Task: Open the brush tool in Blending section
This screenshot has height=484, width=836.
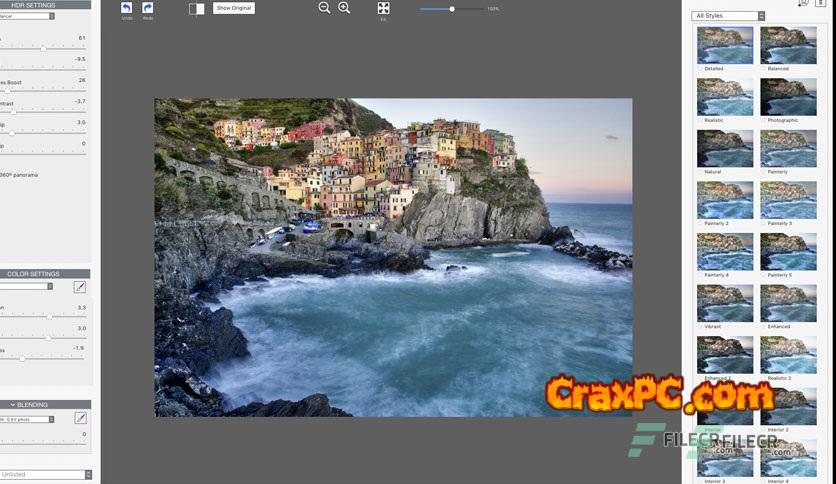Action: click(80, 418)
